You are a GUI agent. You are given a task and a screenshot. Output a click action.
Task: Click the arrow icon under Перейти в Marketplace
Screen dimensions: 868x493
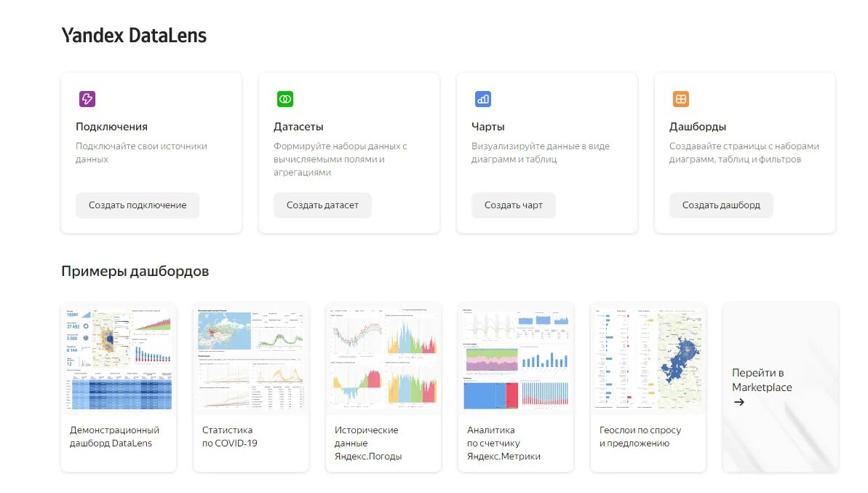[x=739, y=402]
